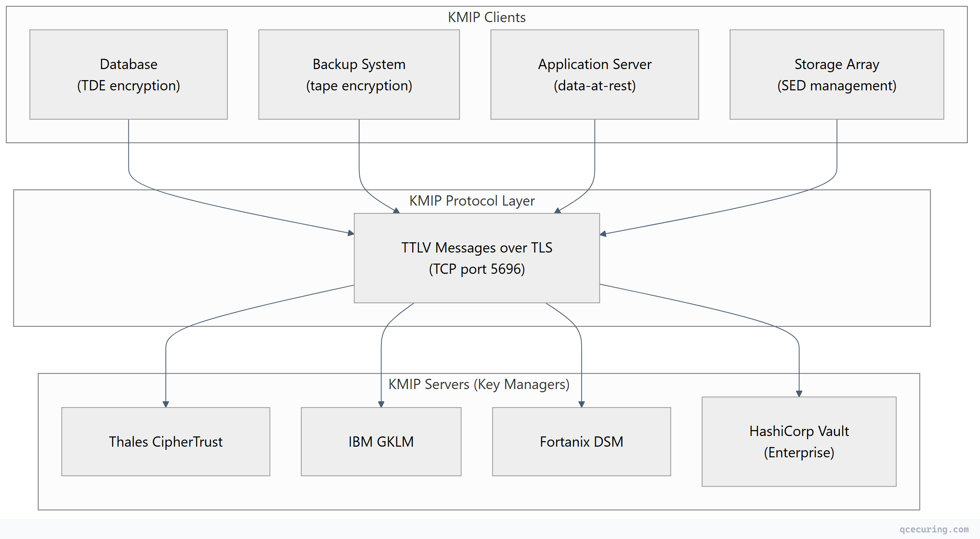Click the Thales CipherTrust server box
Image resolution: width=980 pixels, height=539 pixels.
point(166,442)
